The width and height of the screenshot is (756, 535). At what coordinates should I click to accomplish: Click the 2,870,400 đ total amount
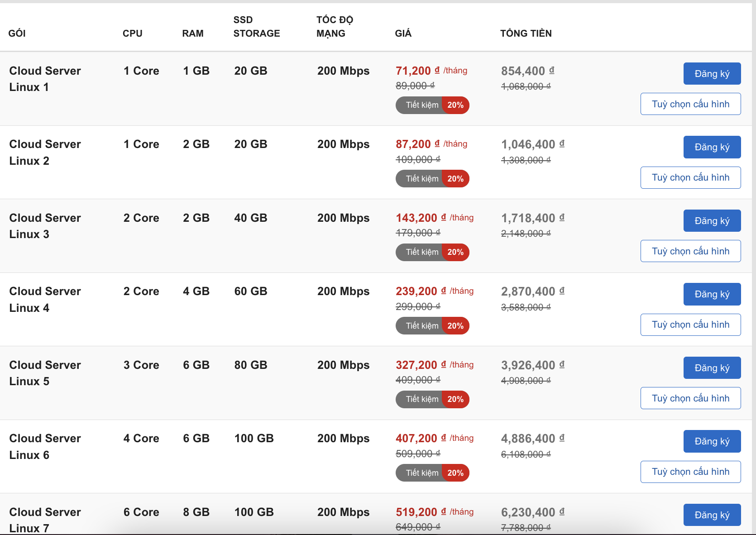pyautogui.click(x=533, y=291)
